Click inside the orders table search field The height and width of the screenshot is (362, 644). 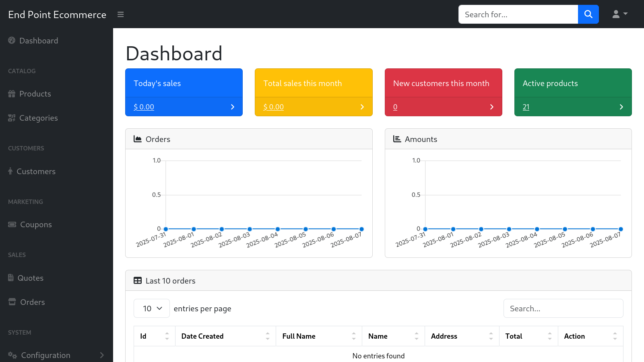point(563,308)
